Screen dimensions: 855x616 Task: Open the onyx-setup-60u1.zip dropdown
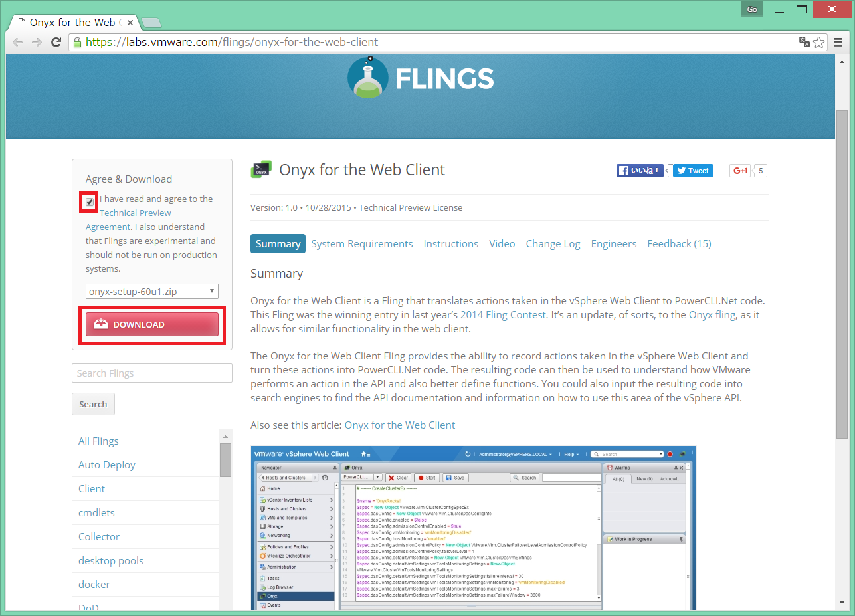152,291
